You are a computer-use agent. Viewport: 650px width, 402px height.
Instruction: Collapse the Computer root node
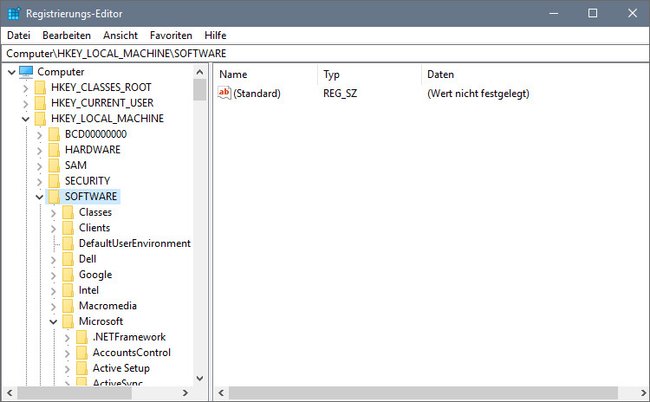pyautogui.click(x=12, y=73)
